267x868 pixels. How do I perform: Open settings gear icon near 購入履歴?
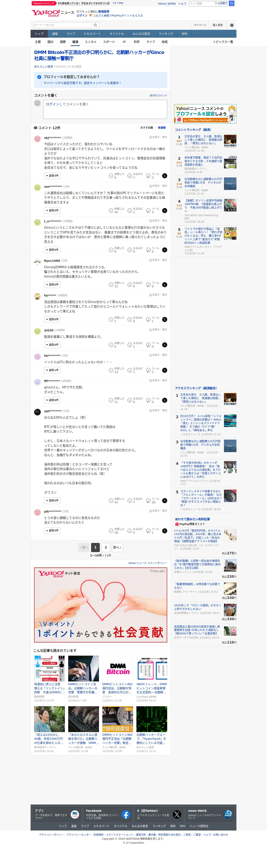coord(232,25)
